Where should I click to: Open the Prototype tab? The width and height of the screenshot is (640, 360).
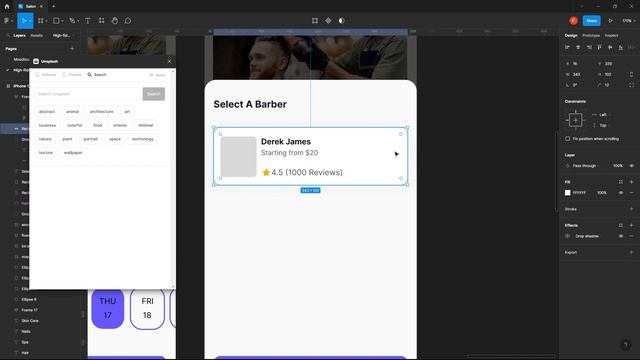coord(591,36)
